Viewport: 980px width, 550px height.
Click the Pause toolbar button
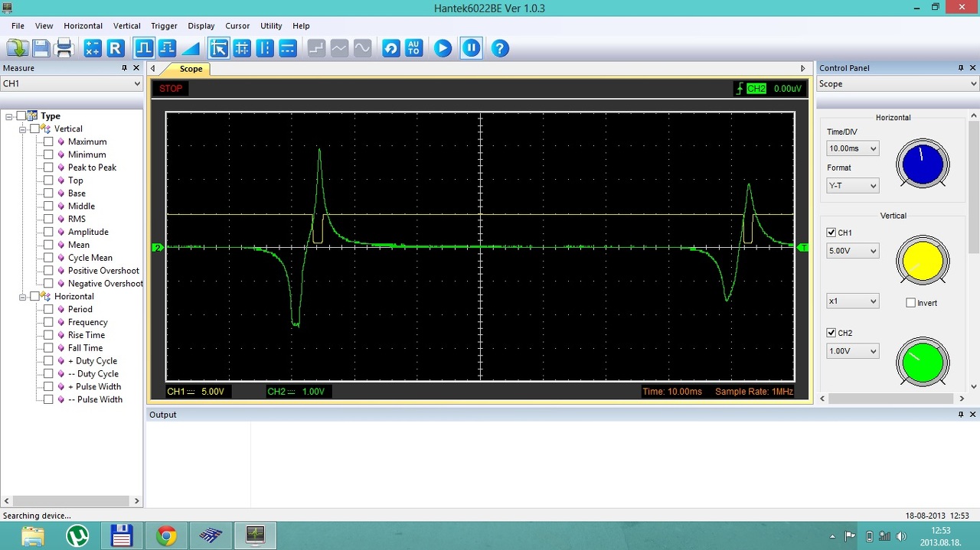(471, 48)
